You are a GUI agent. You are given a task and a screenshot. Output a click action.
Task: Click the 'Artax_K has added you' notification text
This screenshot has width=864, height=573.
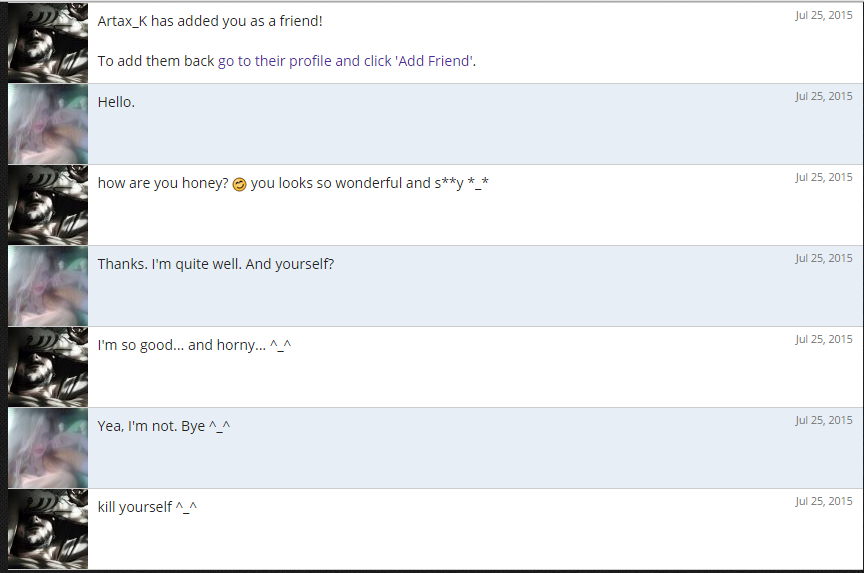click(x=210, y=21)
